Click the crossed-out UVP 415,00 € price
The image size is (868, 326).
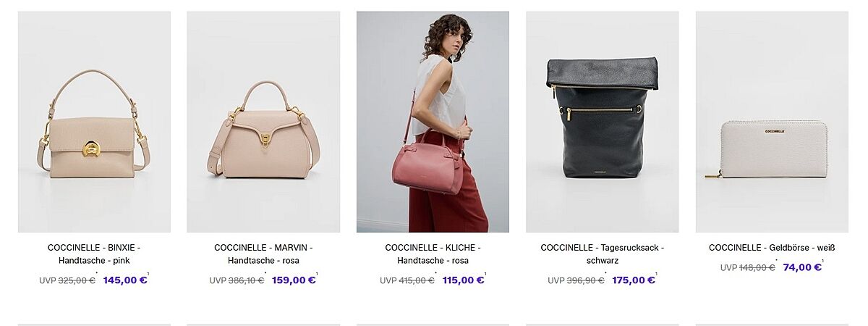407,280
